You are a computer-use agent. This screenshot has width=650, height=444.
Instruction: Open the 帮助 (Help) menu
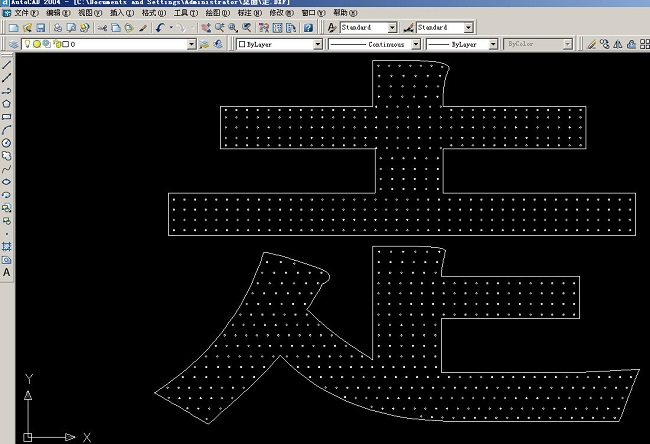pyautogui.click(x=344, y=14)
